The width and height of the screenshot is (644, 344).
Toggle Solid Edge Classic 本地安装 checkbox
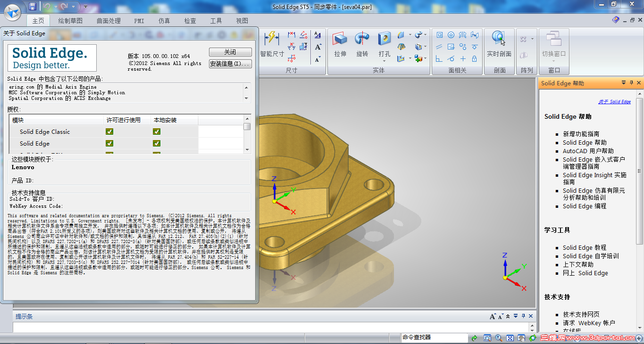[157, 131]
